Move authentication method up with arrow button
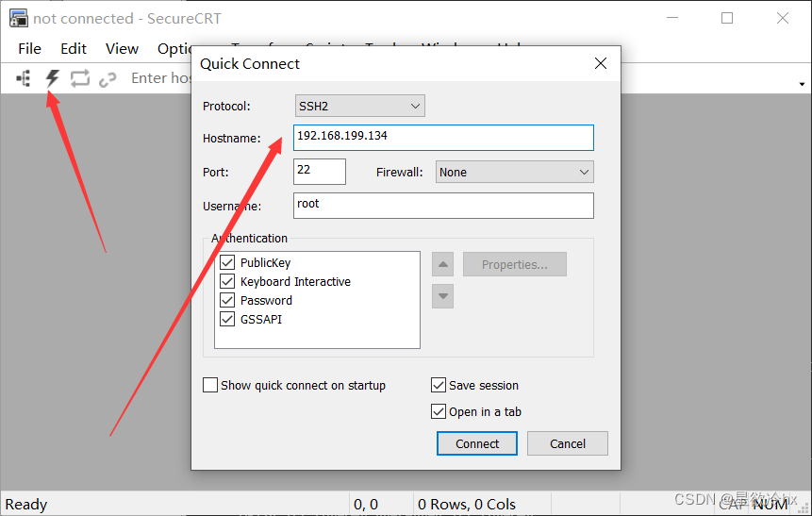This screenshot has width=812, height=516. coord(442,264)
